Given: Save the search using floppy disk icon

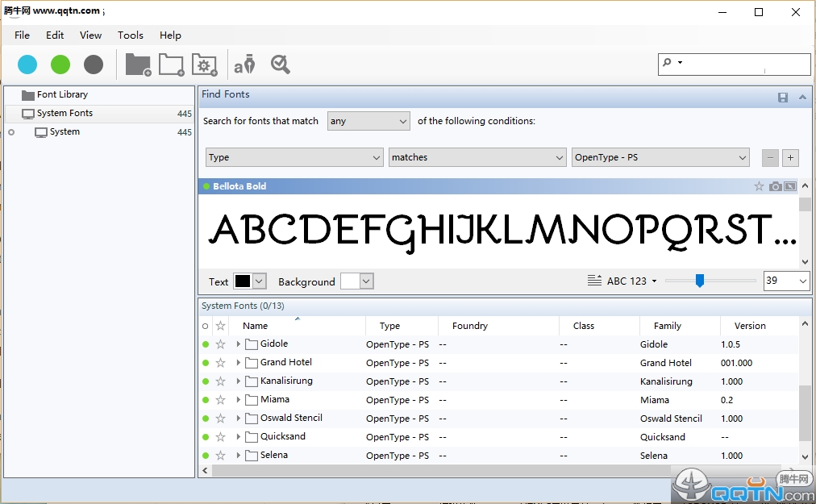Looking at the screenshot, I should (x=782, y=97).
